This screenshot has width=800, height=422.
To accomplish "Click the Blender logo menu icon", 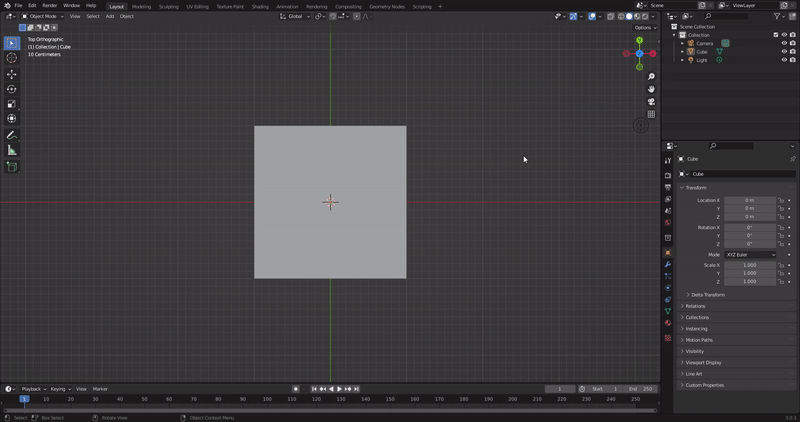I will 7,6.
